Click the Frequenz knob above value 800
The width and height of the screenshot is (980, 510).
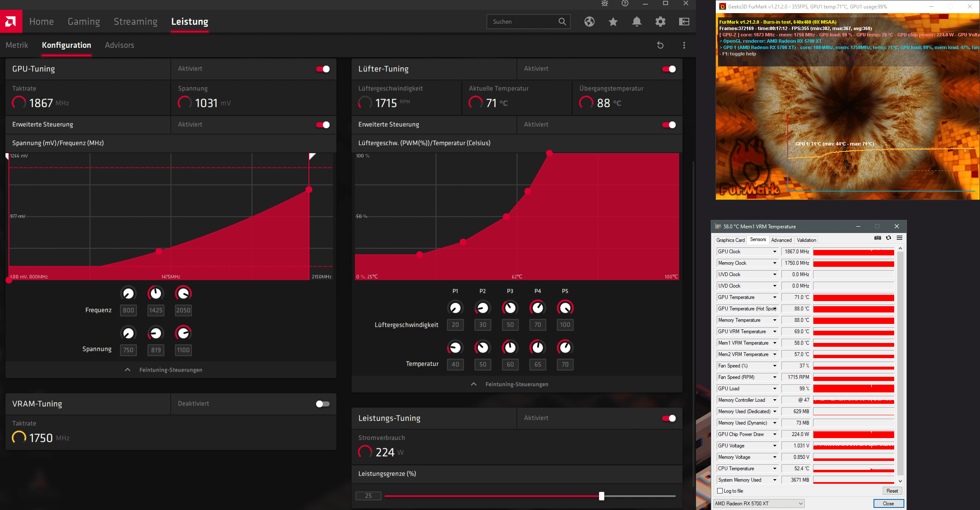click(x=128, y=293)
